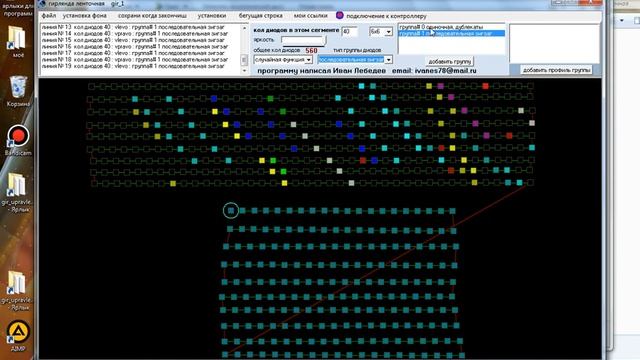Click the line list scroll-down arrow
Screen dimensions: 640x360
point(244,71)
